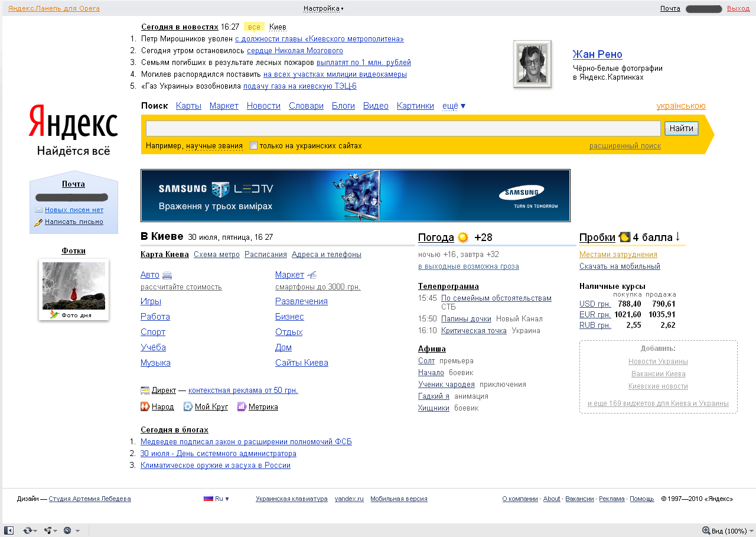The width and height of the screenshot is (756, 537).
Task: Open Новости Украины widget link
Action: click(x=658, y=362)
